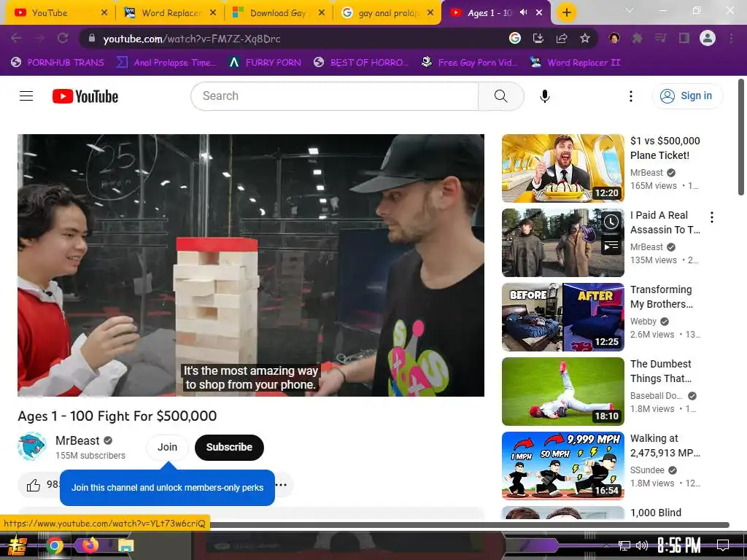Install app icon in address bar

[x=538, y=38]
